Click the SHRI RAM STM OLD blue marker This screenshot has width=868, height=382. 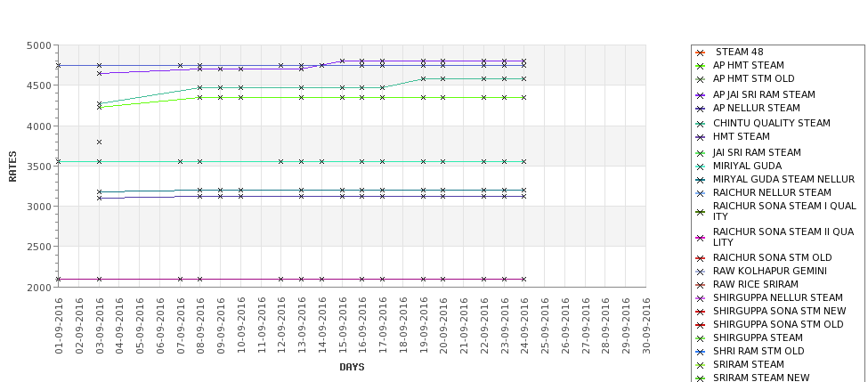pos(701,352)
